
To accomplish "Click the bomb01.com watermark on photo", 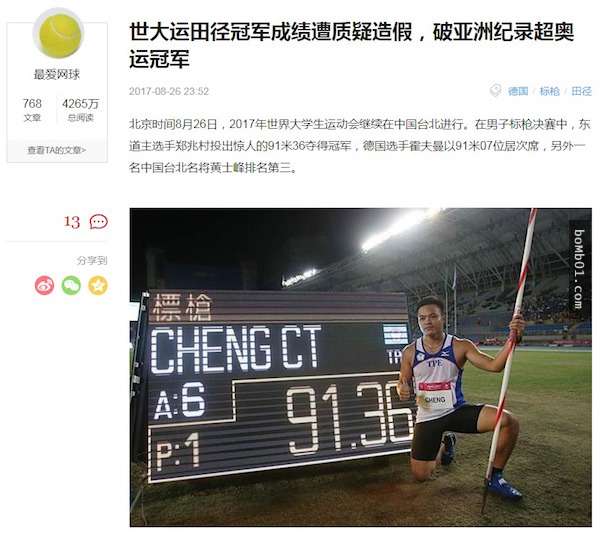I will 579,269.
